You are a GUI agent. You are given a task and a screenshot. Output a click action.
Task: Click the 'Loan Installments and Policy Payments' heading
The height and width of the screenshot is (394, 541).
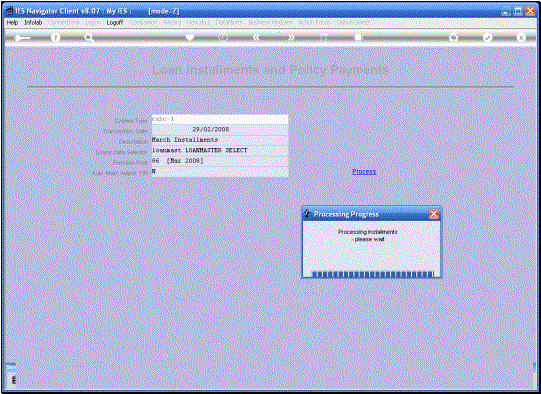pos(270,70)
